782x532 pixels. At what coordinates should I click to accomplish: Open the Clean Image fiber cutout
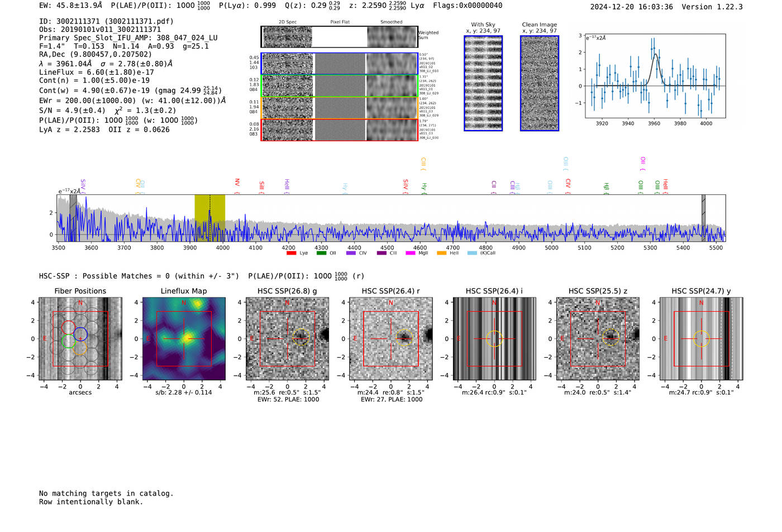pos(540,83)
